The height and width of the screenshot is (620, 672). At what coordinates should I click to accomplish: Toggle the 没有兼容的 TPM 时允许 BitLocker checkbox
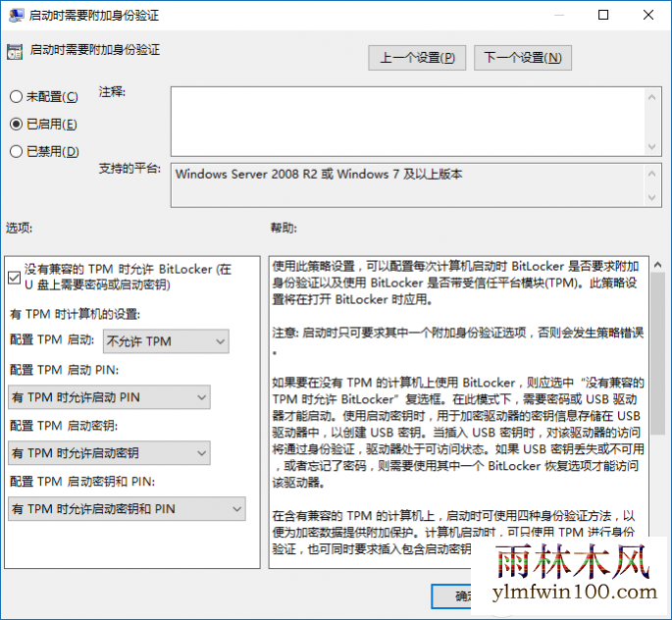click(14, 278)
